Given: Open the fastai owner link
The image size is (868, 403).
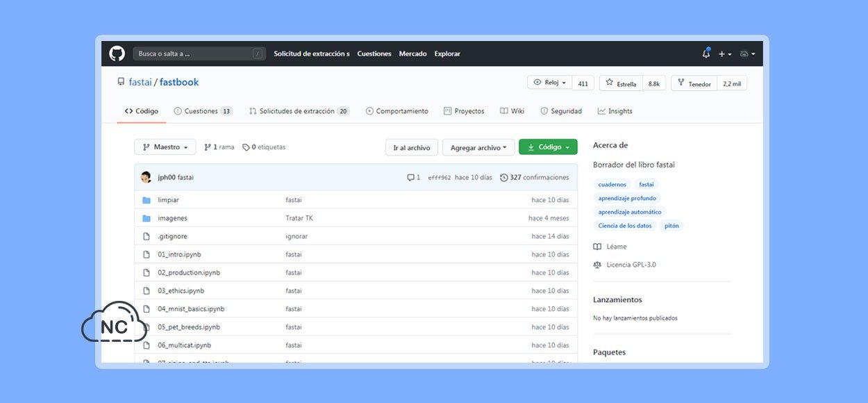Looking at the screenshot, I should click(140, 82).
